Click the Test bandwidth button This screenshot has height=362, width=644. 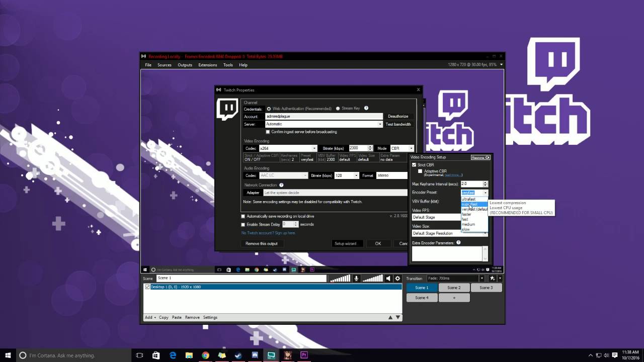[398, 124]
